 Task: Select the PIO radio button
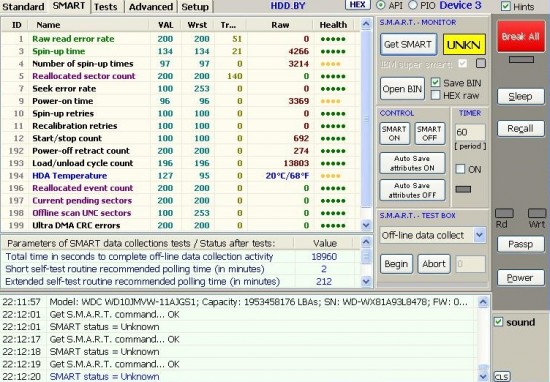[x=413, y=6]
